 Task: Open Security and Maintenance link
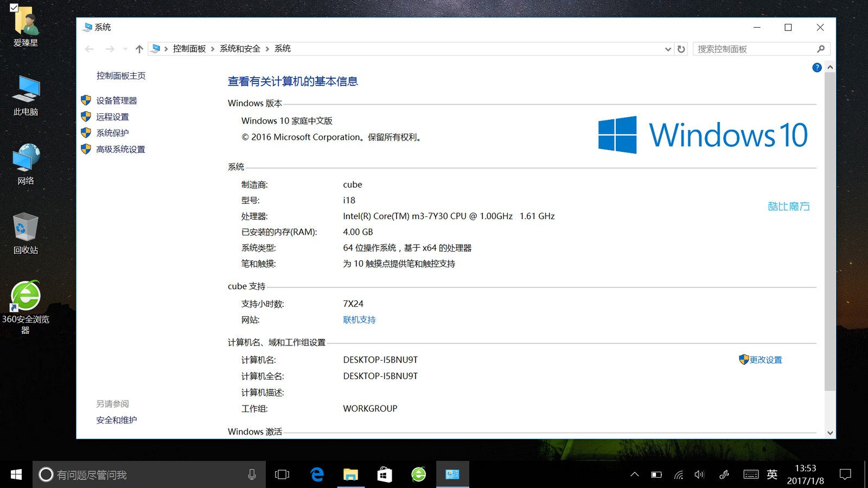coord(117,420)
